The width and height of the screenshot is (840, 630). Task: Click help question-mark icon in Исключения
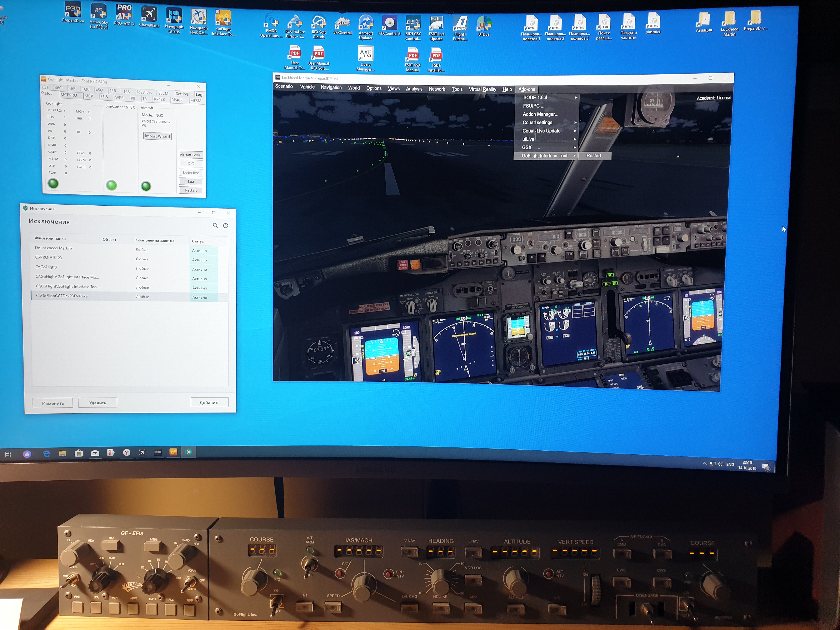pos(226,226)
